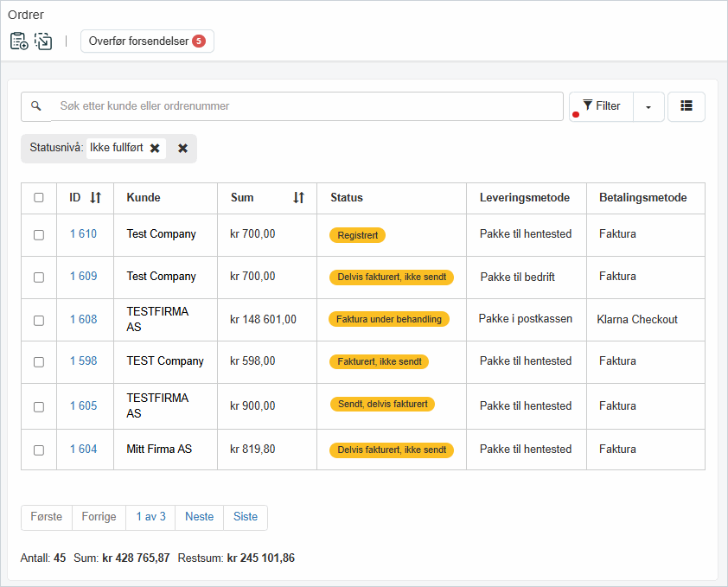
Task: Tick the checkbox for order 1 604
Action: 39,450
